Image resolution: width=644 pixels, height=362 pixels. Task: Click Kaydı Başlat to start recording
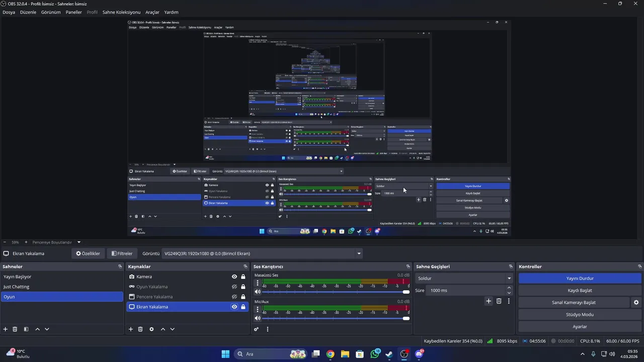[x=580, y=290]
